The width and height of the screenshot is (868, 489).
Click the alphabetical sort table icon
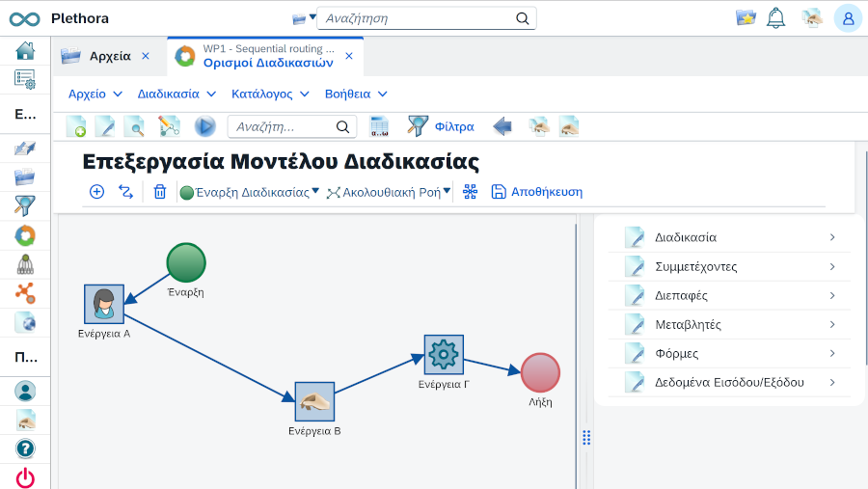(379, 126)
